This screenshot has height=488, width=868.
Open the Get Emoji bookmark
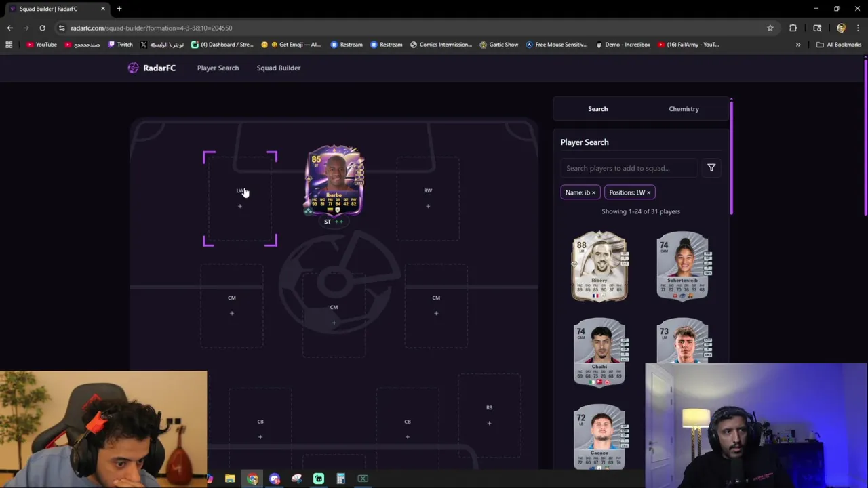click(292, 45)
